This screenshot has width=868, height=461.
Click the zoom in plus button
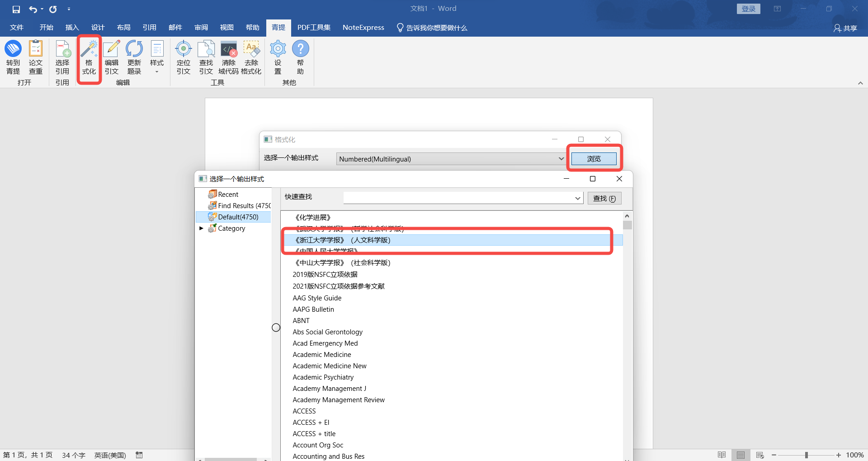(x=839, y=455)
